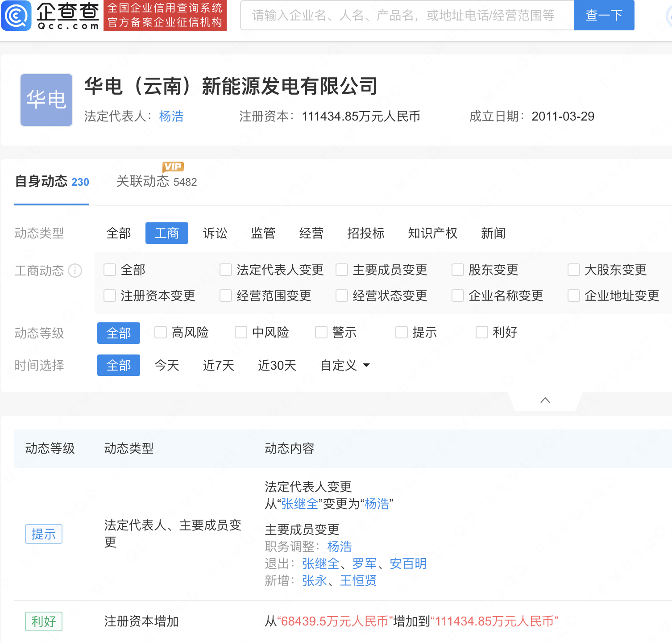Check the 警示 level checkbox
This screenshot has width=672, height=642.
point(321,332)
